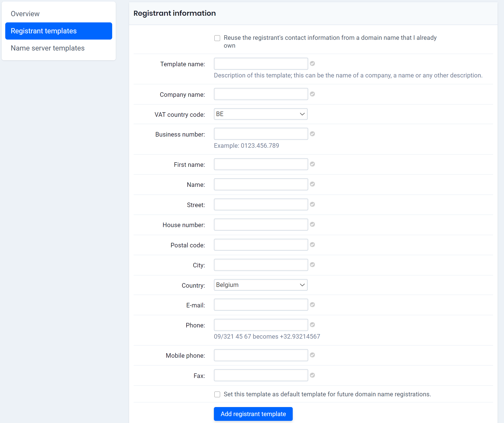Click the checkmark icon next to First name

[312, 164]
